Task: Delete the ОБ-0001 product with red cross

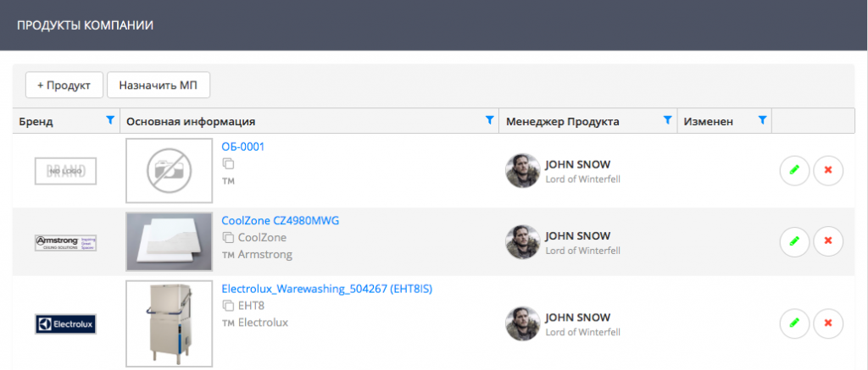Action: [828, 170]
